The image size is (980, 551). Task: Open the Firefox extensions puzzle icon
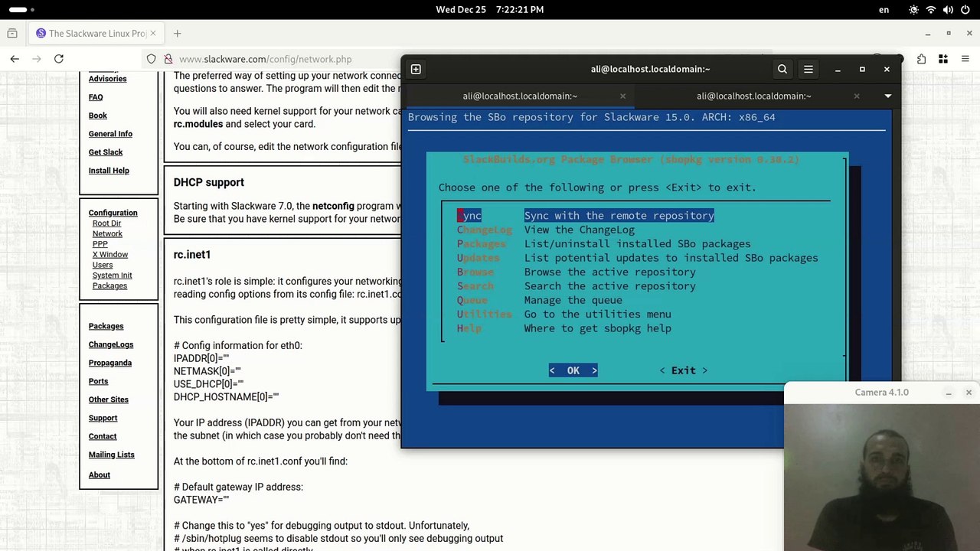click(921, 59)
